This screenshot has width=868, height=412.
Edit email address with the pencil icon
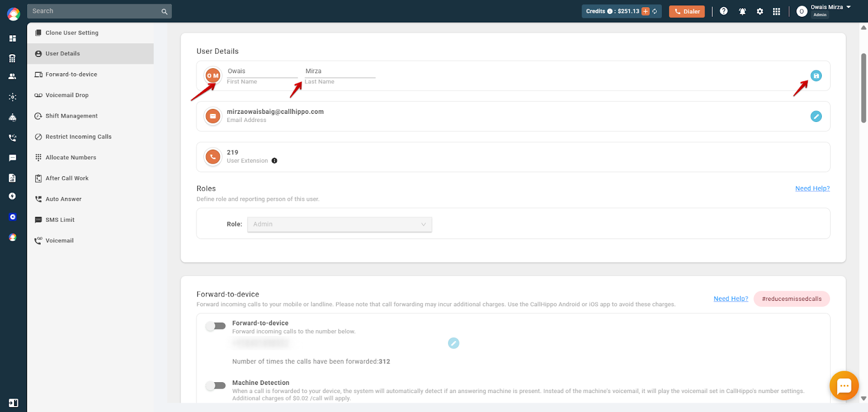pyautogui.click(x=816, y=117)
